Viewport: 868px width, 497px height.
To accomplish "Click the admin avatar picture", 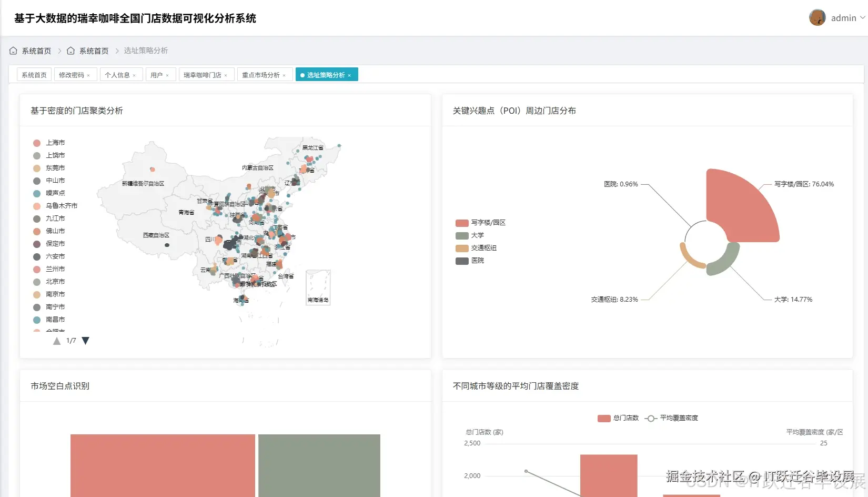I will [x=817, y=17].
